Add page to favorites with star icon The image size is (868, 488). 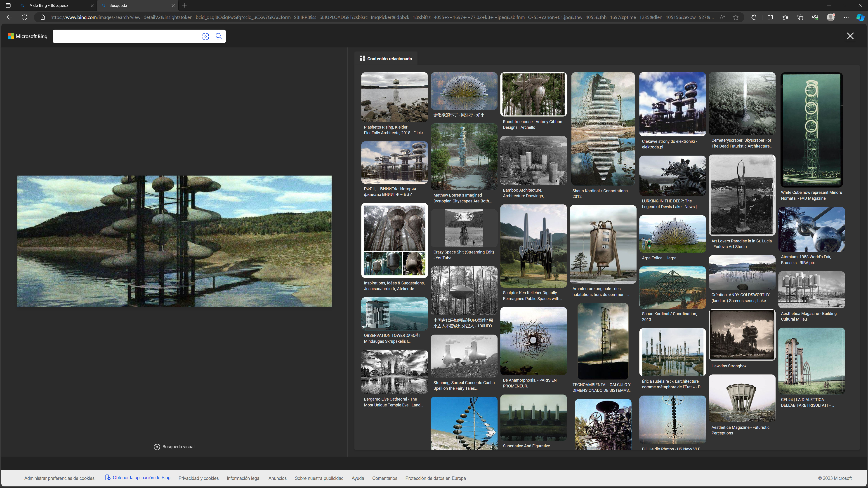coord(736,17)
